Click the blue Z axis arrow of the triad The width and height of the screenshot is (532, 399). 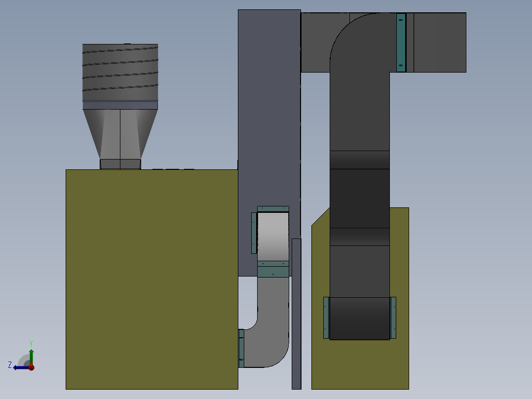[20, 367]
